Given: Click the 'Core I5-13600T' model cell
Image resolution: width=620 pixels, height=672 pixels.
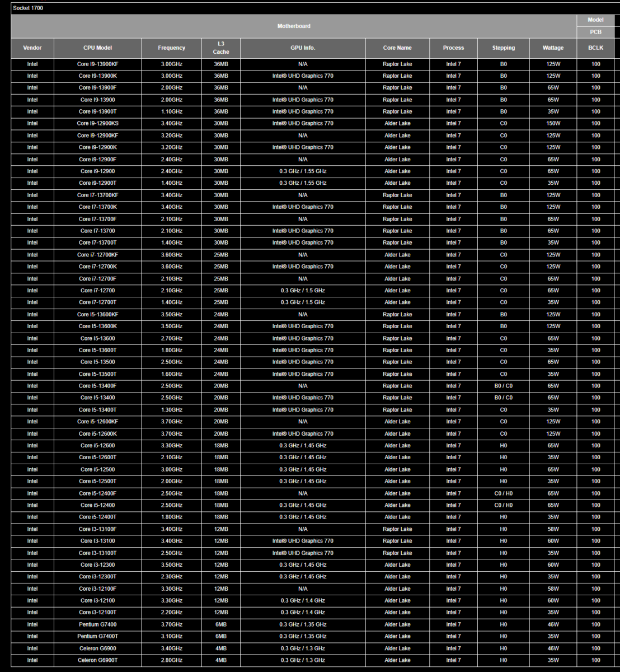Looking at the screenshot, I should [x=98, y=351].
